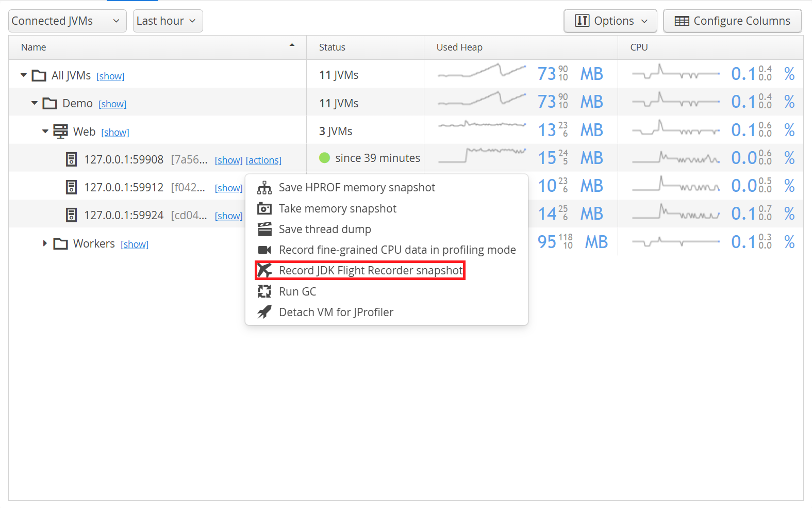This screenshot has width=812, height=508.
Task: Open the Last hour time range dropdown
Action: tap(168, 21)
